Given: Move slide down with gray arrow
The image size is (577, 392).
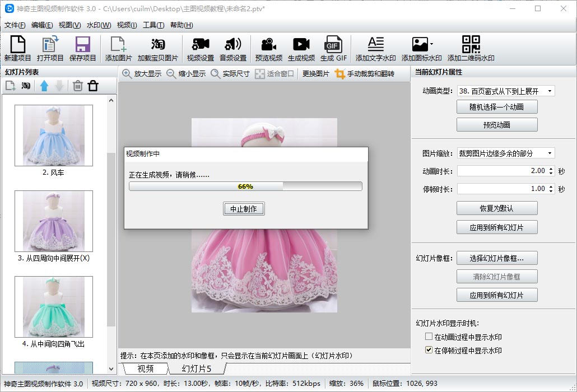Looking at the screenshot, I should click(59, 86).
